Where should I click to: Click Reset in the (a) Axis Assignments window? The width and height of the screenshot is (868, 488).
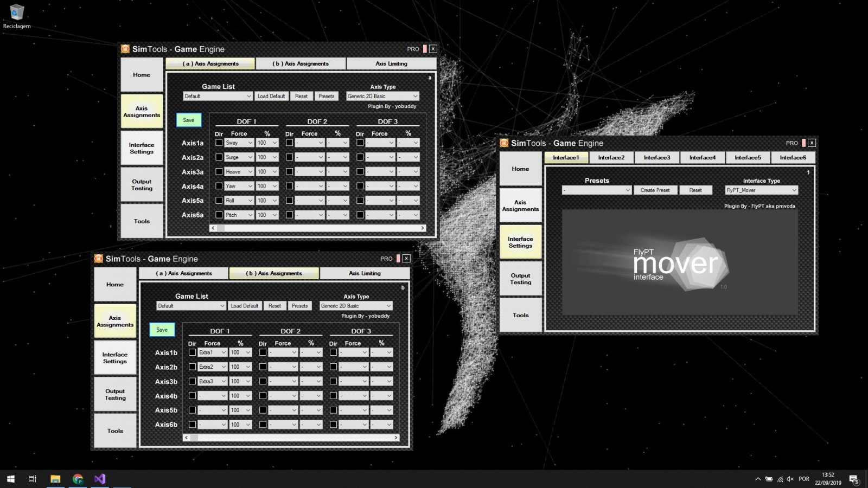[x=301, y=96]
